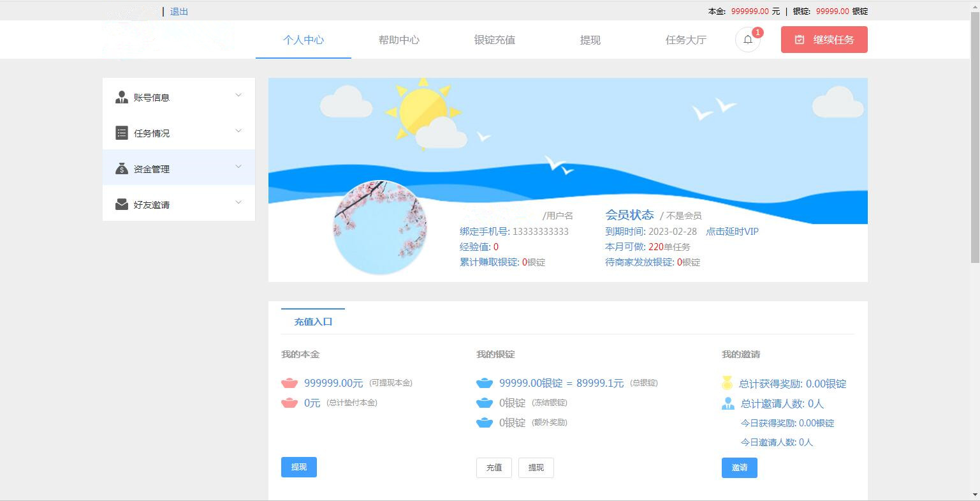The width and height of the screenshot is (980, 501).
Task: Click the person icon beside 总计邀请人数
Action: 728,403
